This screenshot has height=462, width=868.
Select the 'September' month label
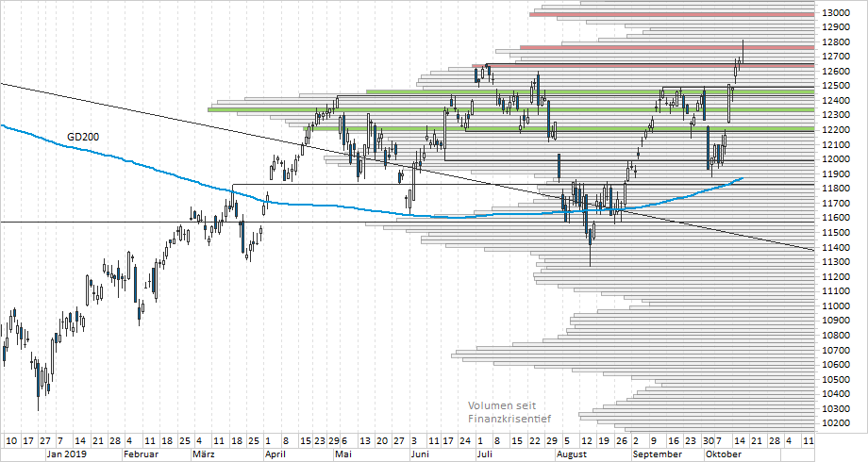tap(659, 454)
